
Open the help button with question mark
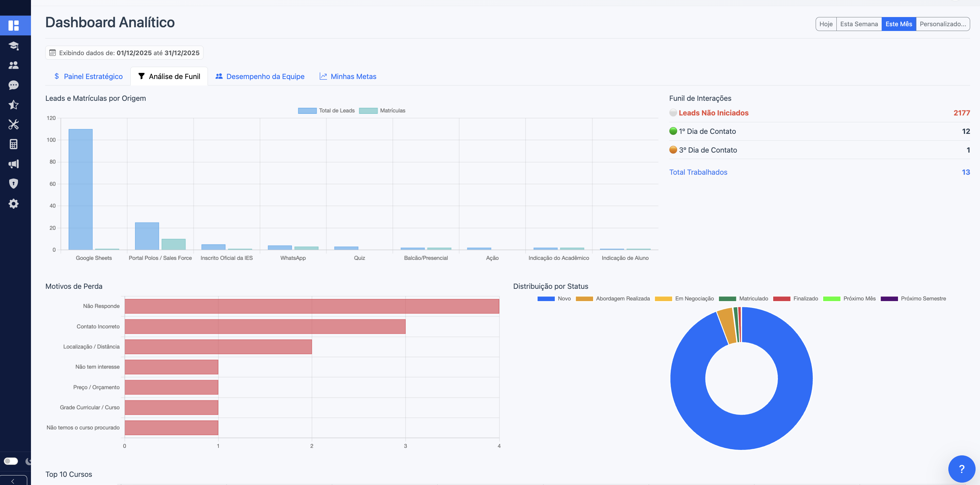coord(961,469)
